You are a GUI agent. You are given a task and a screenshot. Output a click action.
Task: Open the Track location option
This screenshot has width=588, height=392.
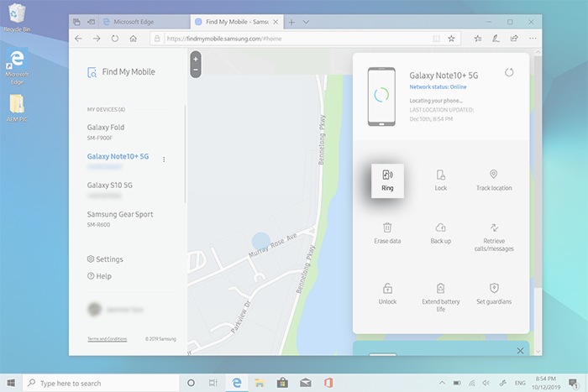494,180
